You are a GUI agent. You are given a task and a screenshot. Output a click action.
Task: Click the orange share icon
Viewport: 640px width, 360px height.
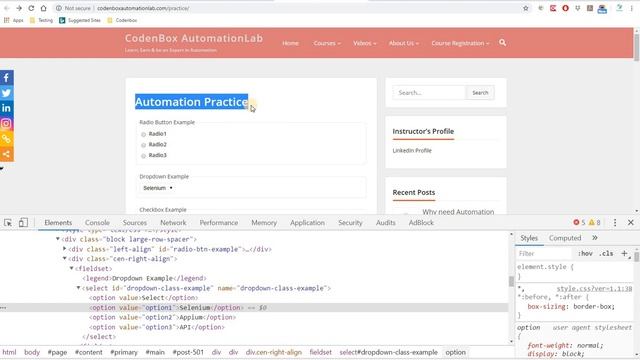tap(7, 154)
